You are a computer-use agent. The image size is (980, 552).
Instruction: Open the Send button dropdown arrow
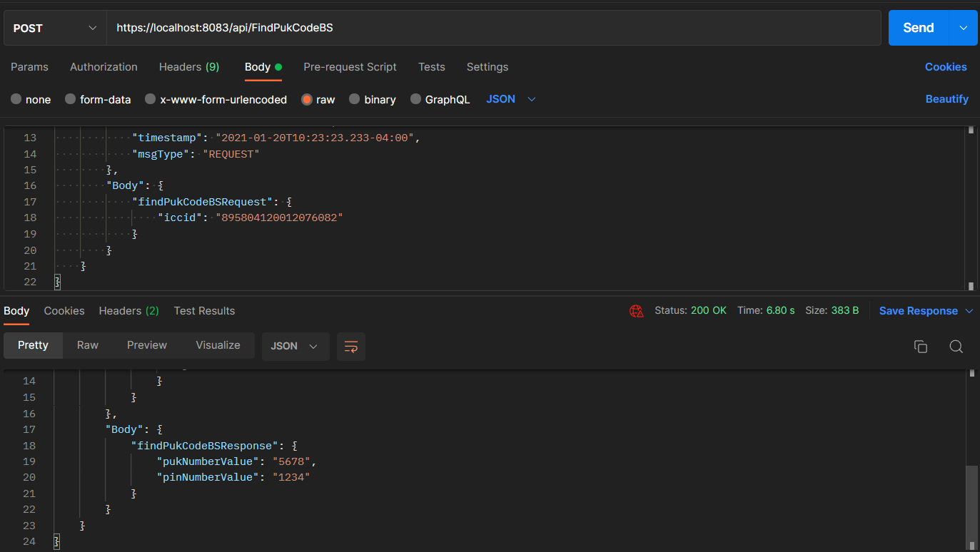pyautogui.click(x=964, y=28)
